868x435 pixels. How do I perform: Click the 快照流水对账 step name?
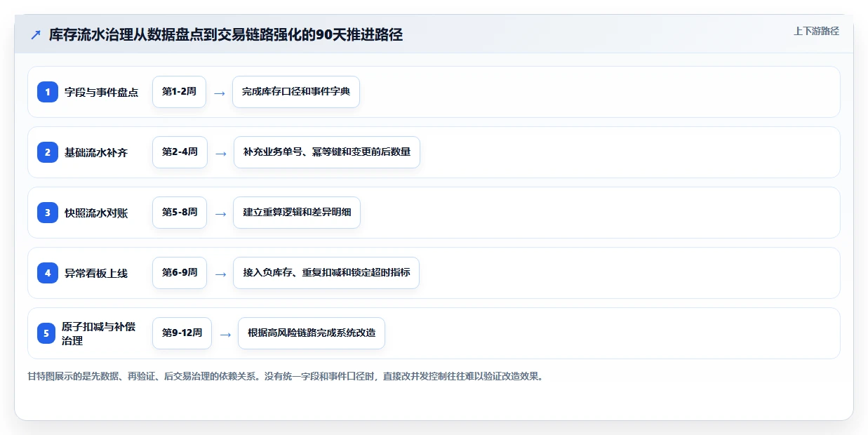coord(96,213)
